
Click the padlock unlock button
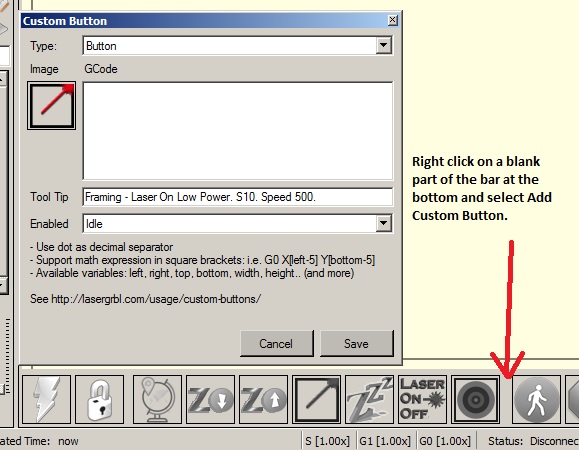pos(99,399)
